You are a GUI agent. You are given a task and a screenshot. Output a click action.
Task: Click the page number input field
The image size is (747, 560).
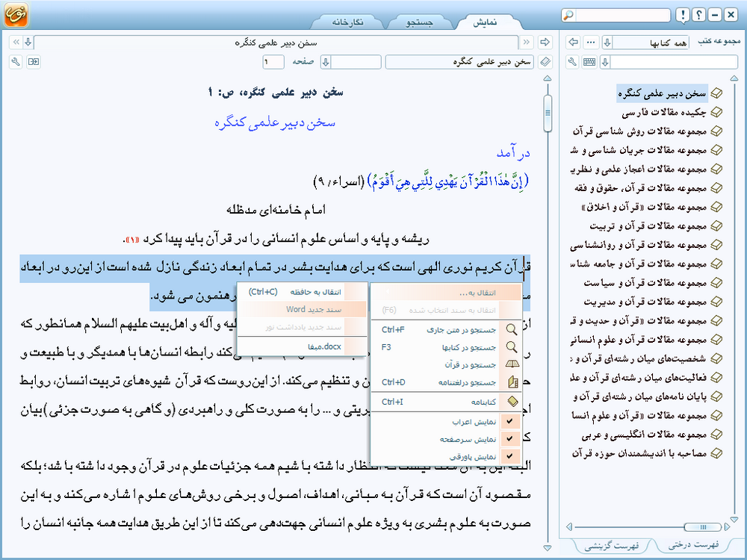tap(273, 62)
